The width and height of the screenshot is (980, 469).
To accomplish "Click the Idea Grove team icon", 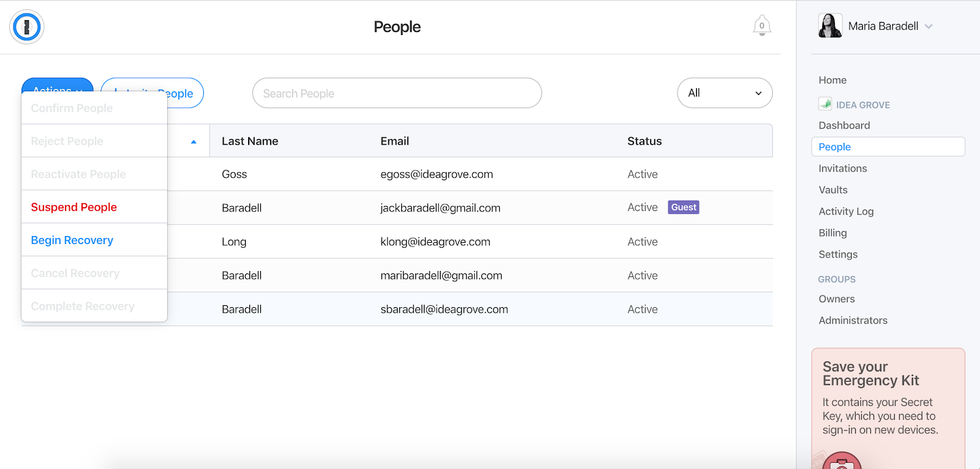I will [x=825, y=104].
